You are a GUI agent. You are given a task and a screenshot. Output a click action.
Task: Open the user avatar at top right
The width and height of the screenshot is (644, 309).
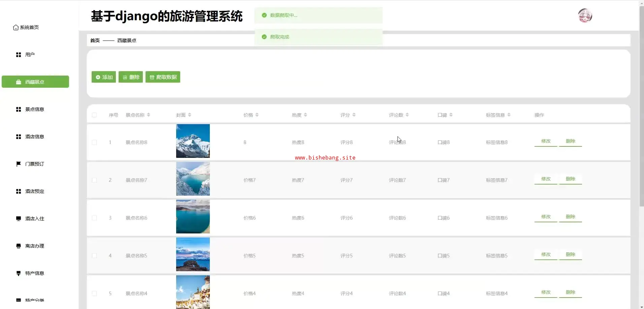tap(585, 16)
